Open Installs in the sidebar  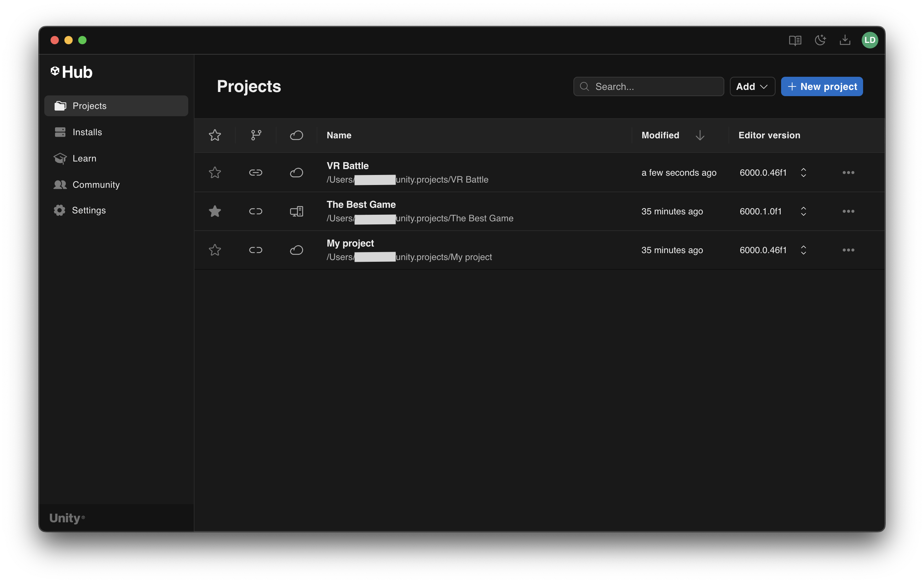(x=116, y=132)
